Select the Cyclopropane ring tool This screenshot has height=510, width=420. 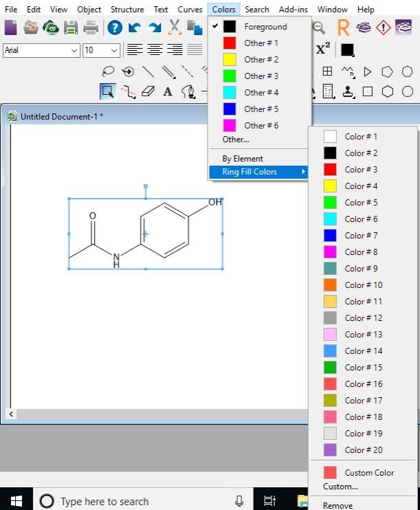367,71
